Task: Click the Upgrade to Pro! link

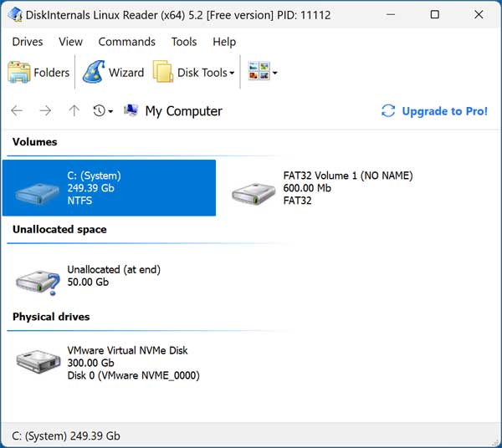Action: (445, 111)
